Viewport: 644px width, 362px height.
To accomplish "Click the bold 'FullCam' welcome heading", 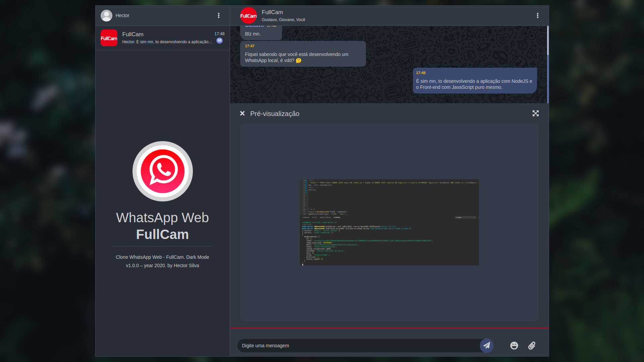I will [x=163, y=234].
